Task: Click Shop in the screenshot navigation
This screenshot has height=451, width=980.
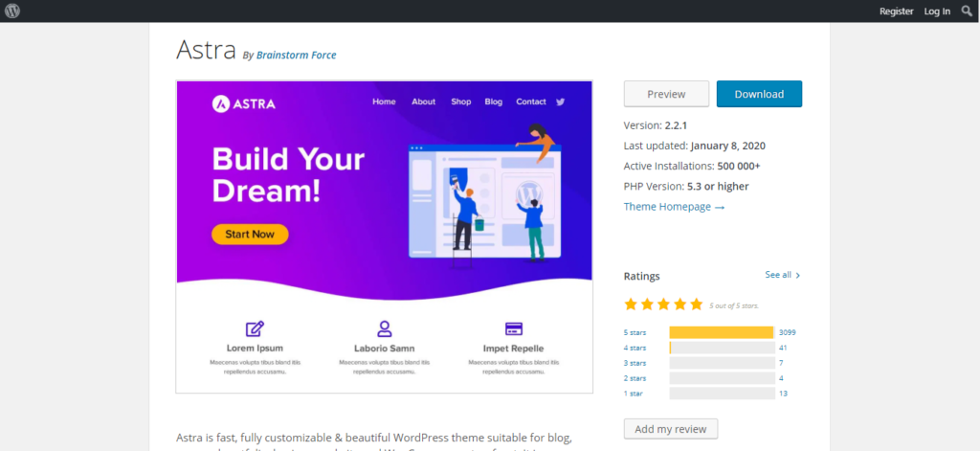Action: click(x=460, y=101)
